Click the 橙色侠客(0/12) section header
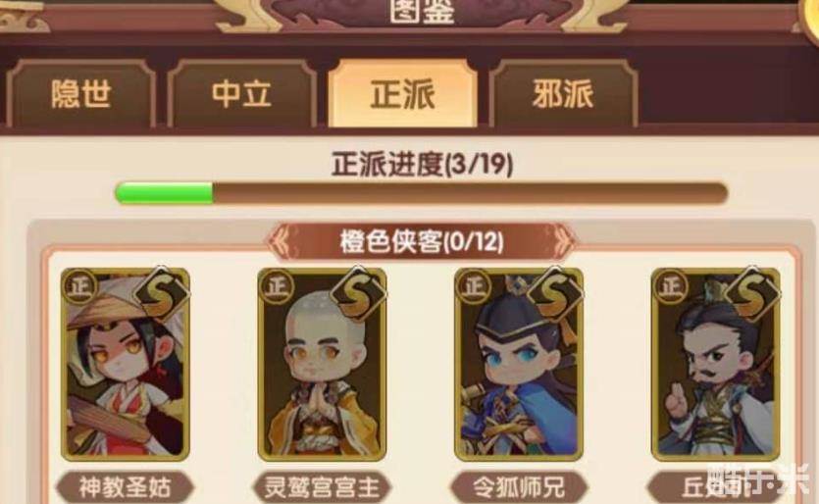The image size is (819, 504). (421, 242)
